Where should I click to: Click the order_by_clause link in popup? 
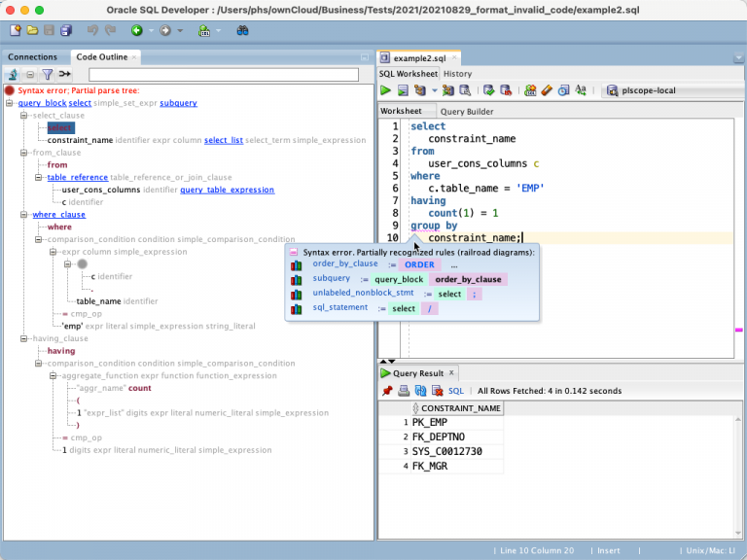[344, 263]
